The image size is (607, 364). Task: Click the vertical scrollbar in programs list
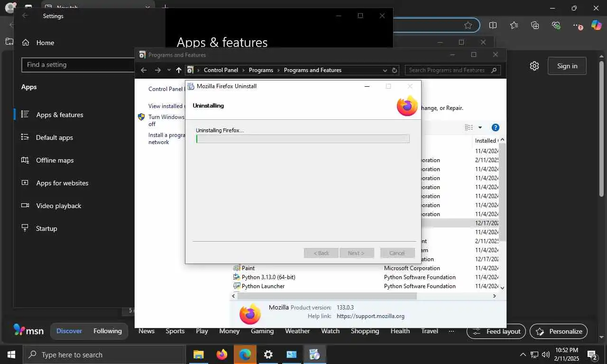(x=502, y=192)
